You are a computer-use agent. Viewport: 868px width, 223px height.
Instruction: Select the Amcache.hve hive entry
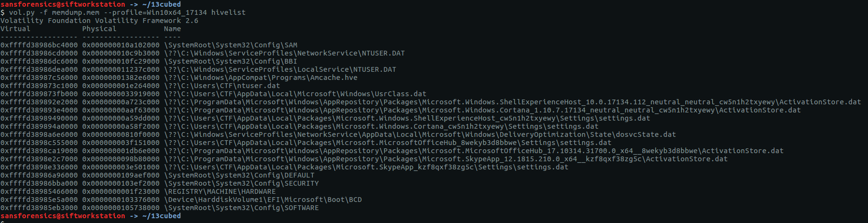(x=261, y=78)
